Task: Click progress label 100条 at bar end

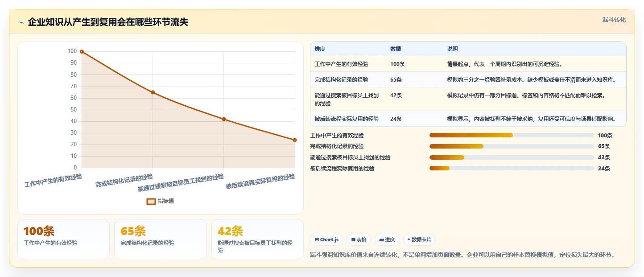Action: pyautogui.click(x=605, y=136)
